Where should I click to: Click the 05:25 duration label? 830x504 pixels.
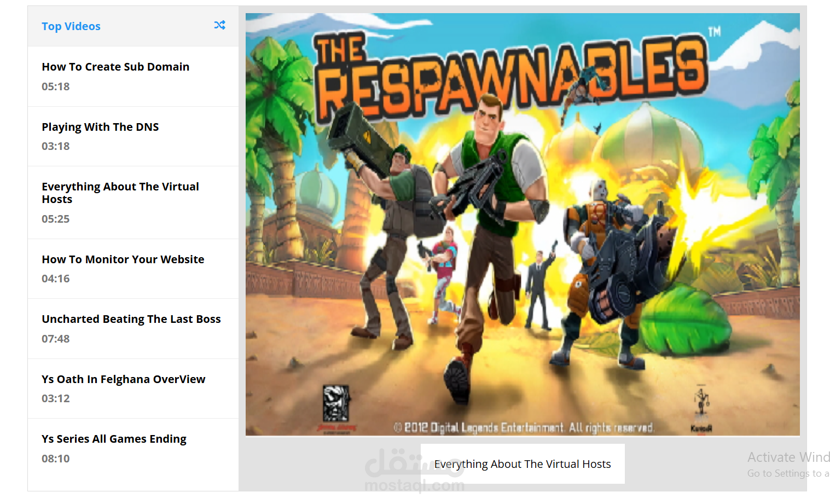(x=56, y=219)
